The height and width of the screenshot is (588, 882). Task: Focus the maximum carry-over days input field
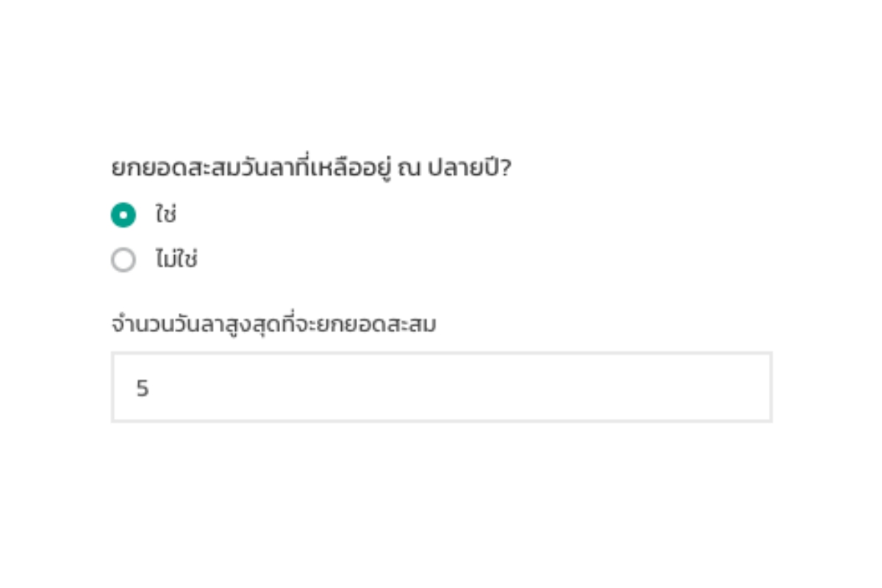pyautogui.click(x=441, y=387)
